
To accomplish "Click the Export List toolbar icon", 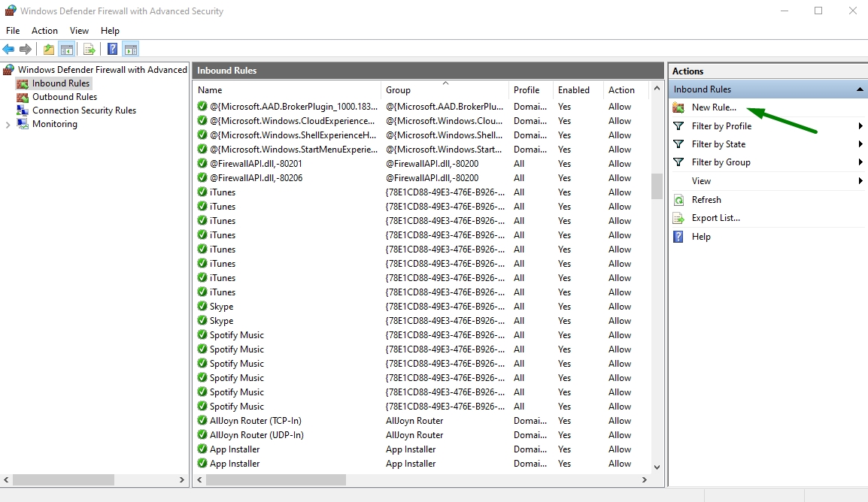I will 89,50.
